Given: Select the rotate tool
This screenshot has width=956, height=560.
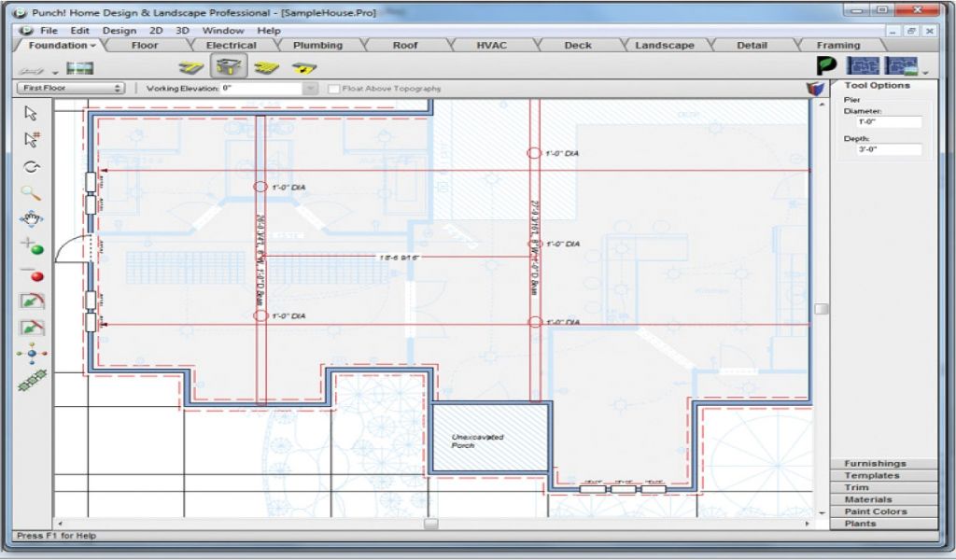Looking at the screenshot, I should pos(32,167).
